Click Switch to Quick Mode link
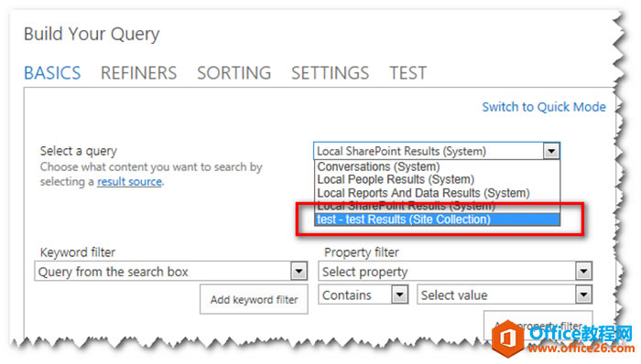 544,107
